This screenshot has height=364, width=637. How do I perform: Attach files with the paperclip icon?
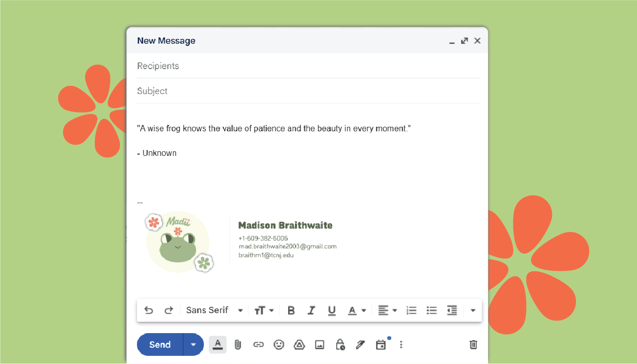[238, 345]
